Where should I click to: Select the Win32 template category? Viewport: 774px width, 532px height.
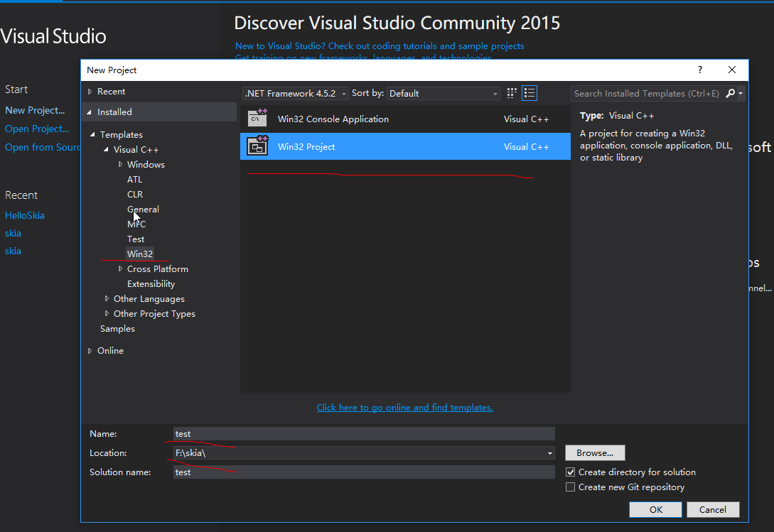[x=140, y=254]
